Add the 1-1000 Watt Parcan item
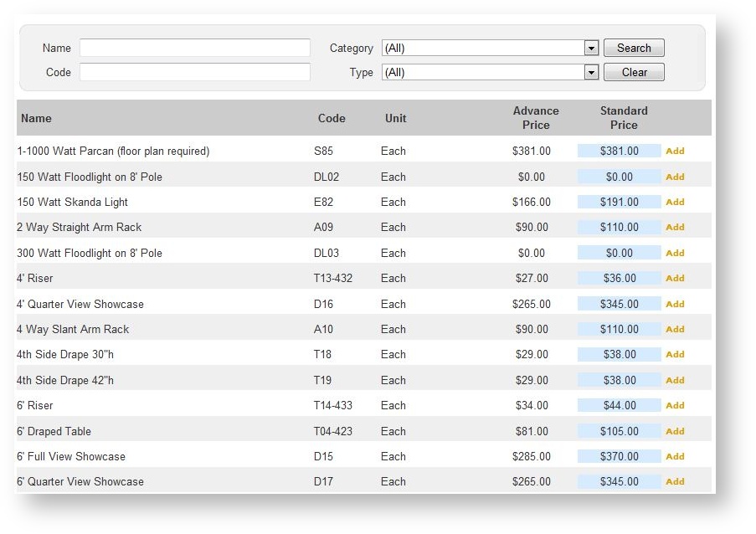Image resolution: width=756 pixels, height=534 pixels. (675, 151)
